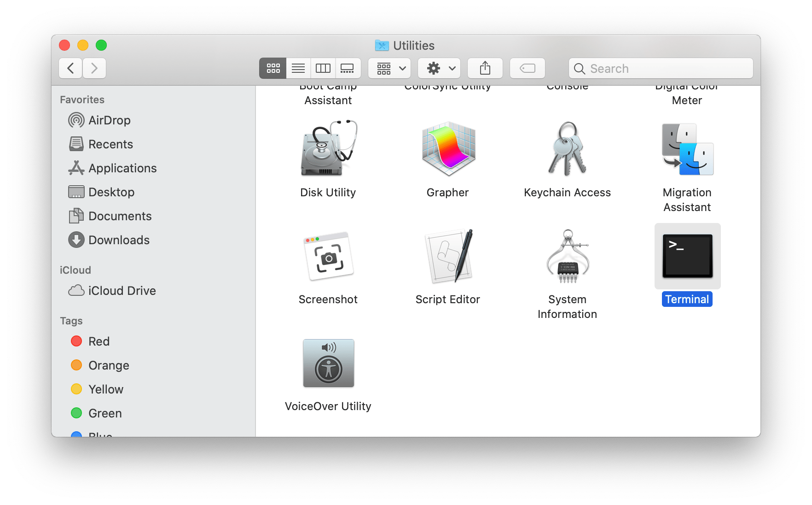
Task: Open the action gear menu
Action: coord(438,68)
